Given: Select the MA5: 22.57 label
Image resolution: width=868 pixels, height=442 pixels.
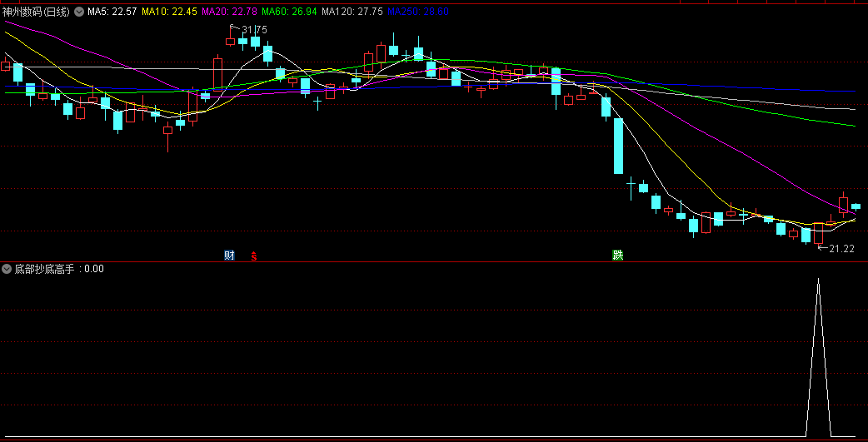Looking at the screenshot, I should pos(112,12).
